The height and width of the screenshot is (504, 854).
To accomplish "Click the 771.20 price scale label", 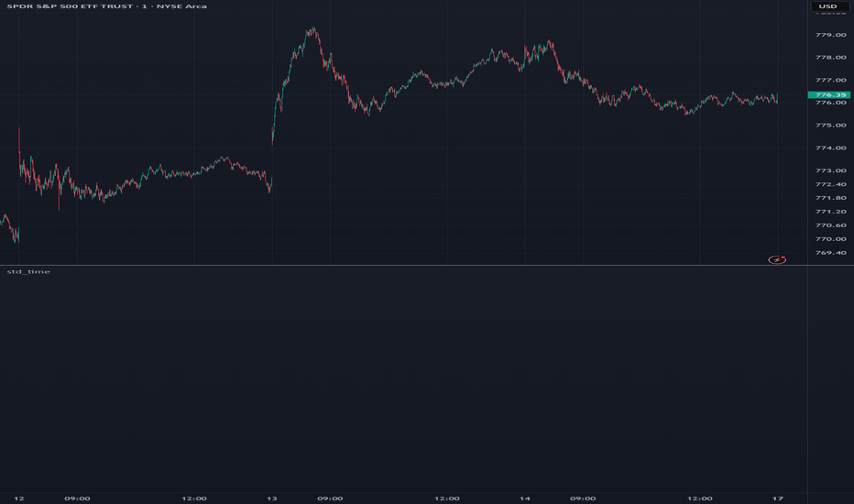I will (830, 212).
